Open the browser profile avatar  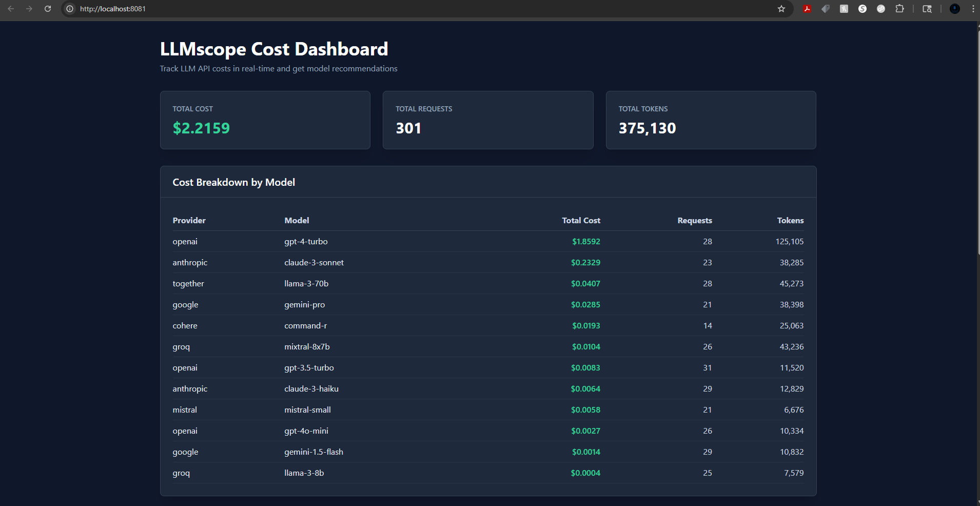click(x=955, y=9)
